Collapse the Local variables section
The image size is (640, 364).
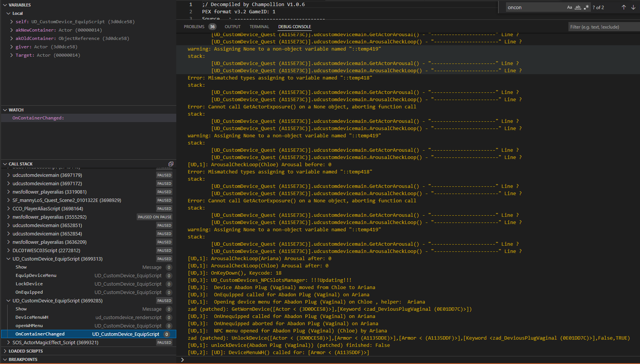click(x=9, y=13)
